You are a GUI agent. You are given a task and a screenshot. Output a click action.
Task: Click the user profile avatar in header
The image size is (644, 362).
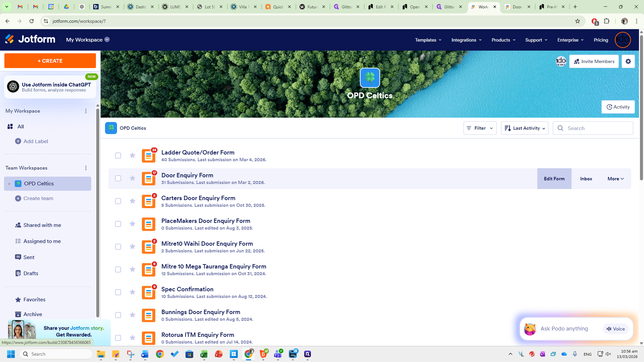pyautogui.click(x=623, y=40)
